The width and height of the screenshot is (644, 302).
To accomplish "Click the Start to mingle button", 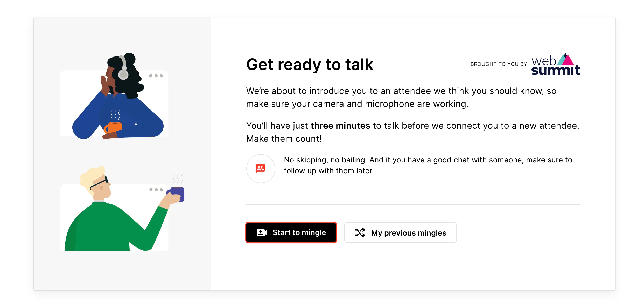I will pos(291,232).
